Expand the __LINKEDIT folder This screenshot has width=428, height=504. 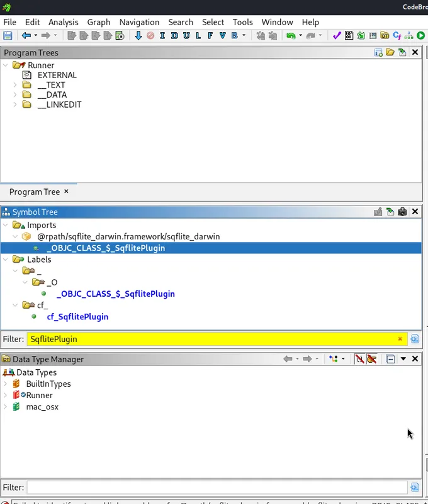[x=14, y=105]
